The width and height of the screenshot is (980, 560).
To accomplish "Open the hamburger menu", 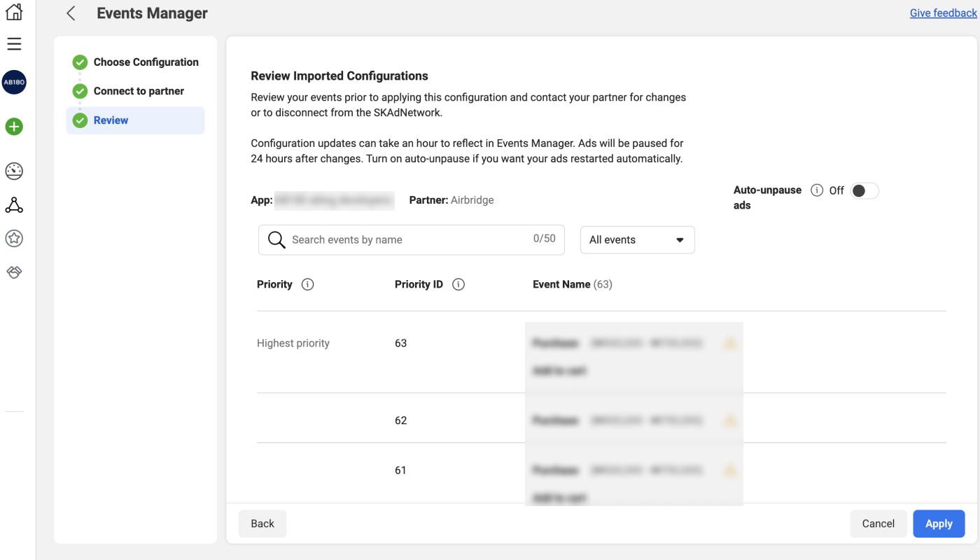I will point(14,44).
